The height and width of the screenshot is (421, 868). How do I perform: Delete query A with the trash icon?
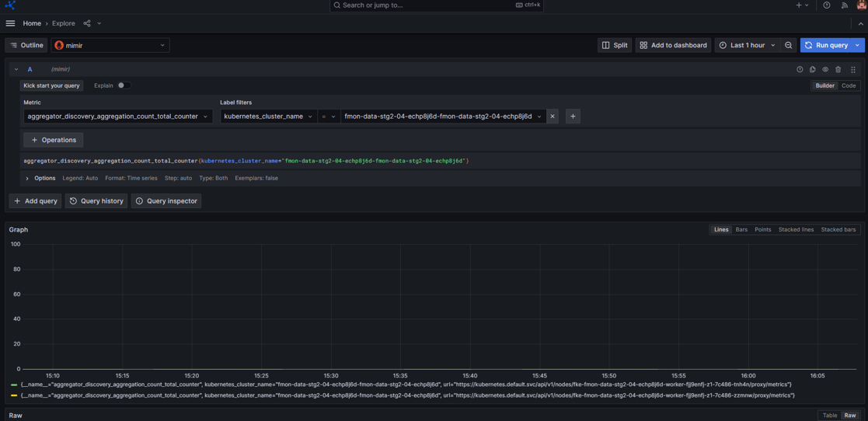coord(838,69)
